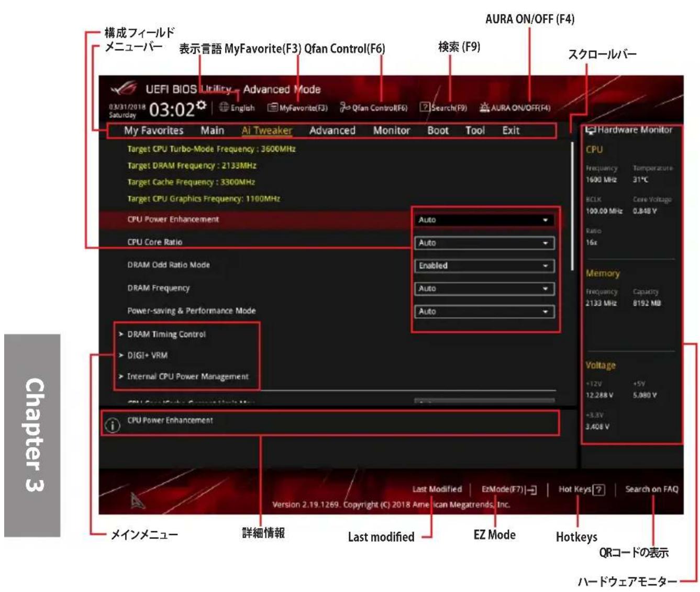Click Search on FAQ link

click(651, 489)
